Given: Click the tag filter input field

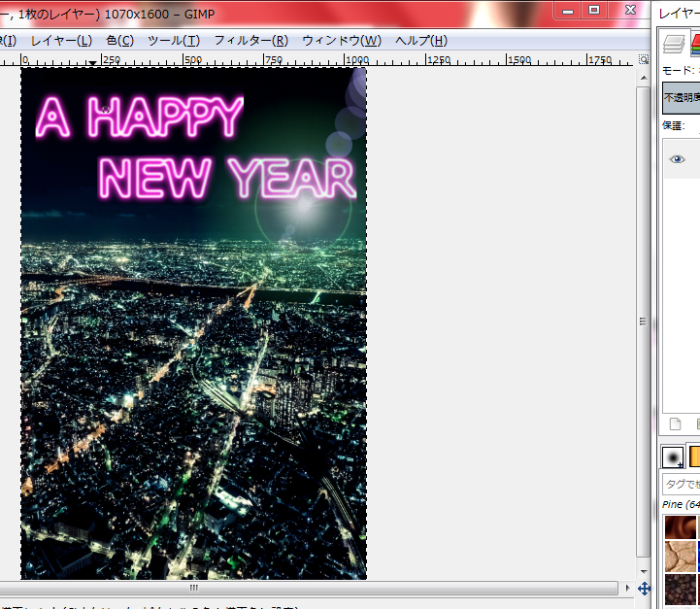Looking at the screenshot, I should point(682,484).
